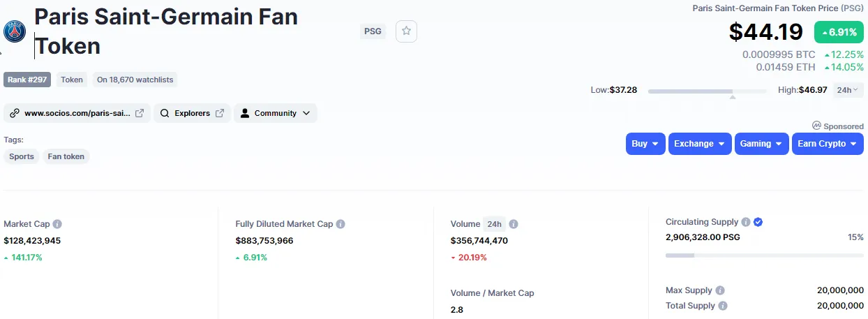
Task: Show Max Supply info icon
Action: pyautogui.click(x=720, y=290)
